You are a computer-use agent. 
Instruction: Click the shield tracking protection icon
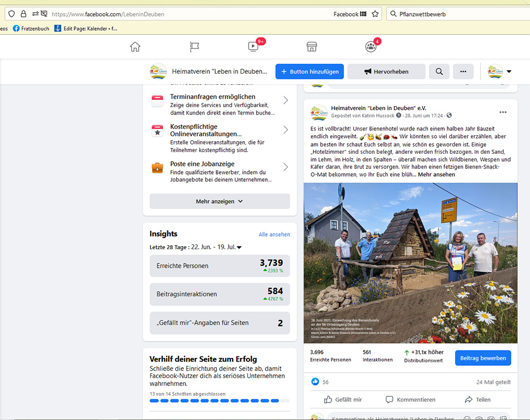click(x=12, y=14)
